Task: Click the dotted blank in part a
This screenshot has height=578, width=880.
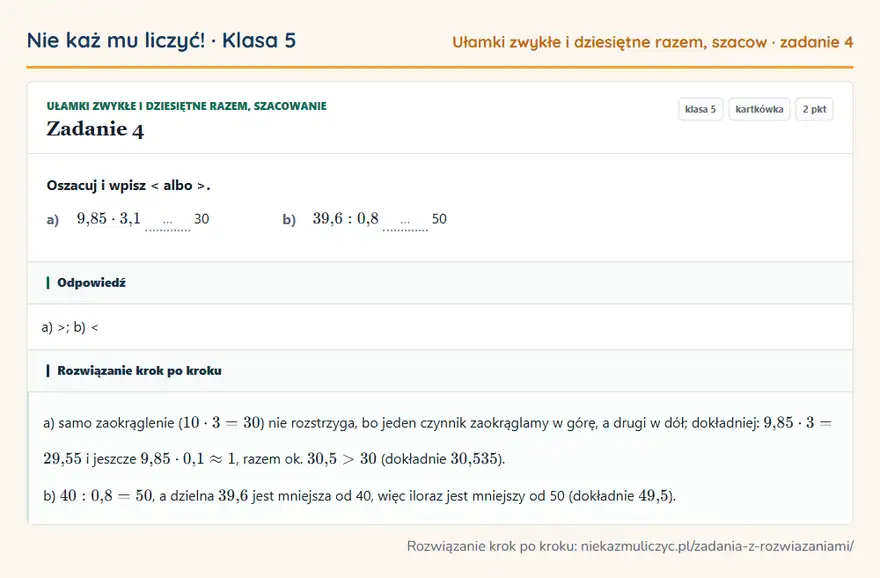Action: 168,222
